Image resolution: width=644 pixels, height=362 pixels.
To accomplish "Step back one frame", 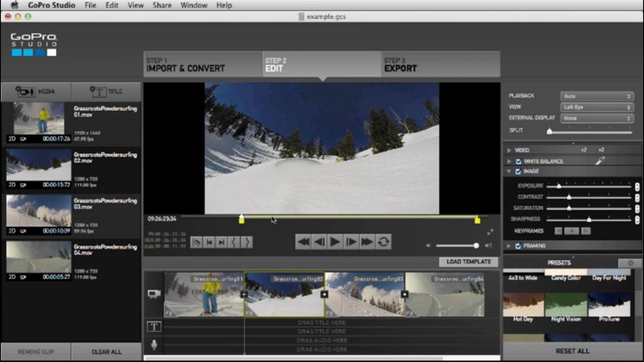I will pos(319,242).
